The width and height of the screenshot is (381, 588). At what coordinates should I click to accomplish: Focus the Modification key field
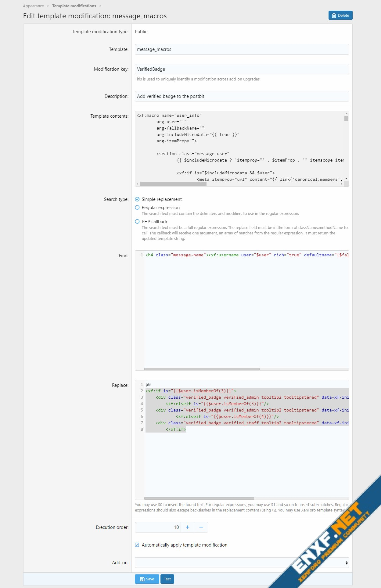242,69
